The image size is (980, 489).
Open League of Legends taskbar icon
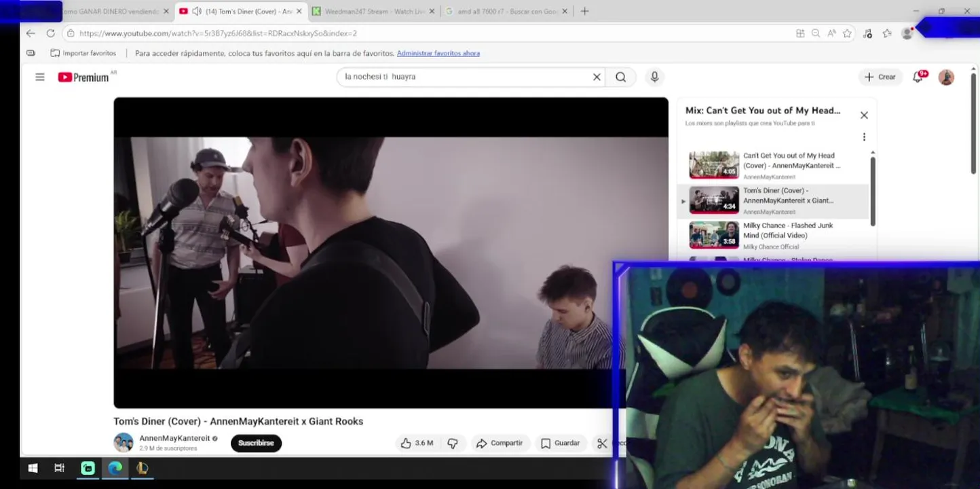[x=142, y=468]
